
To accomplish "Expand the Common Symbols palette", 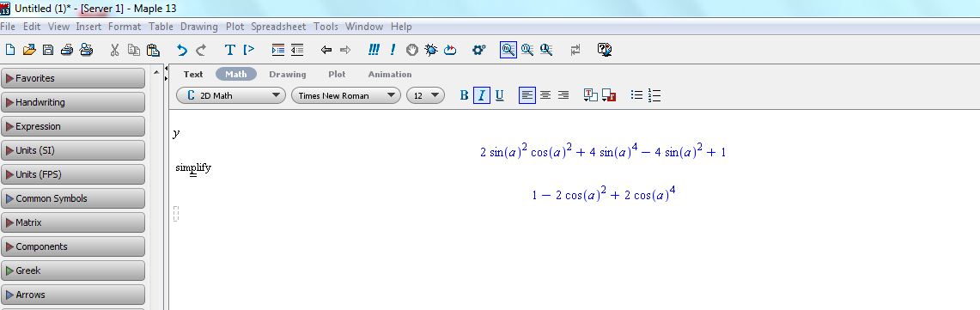I will click(73, 198).
